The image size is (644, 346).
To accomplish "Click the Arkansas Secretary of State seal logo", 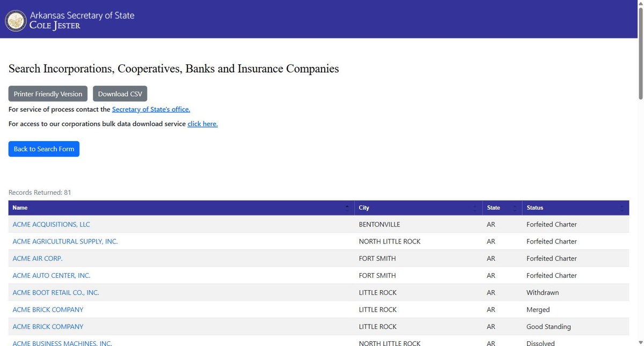I will coord(16,21).
